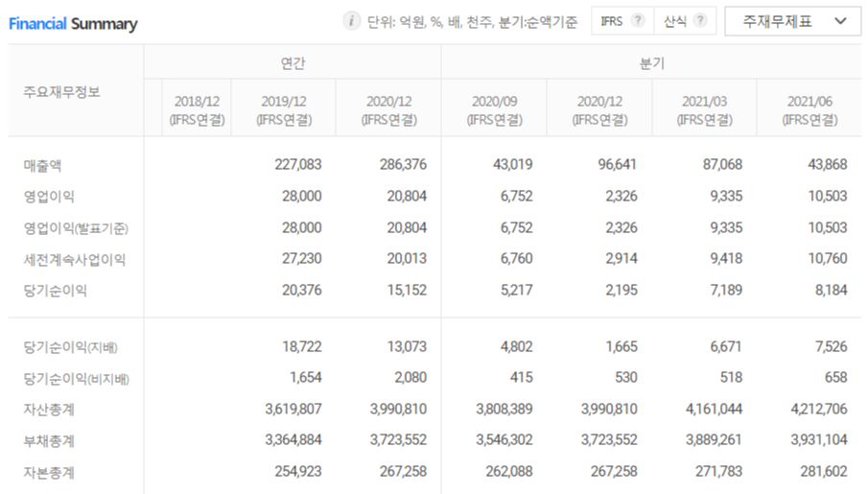The image size is (868, 494).
Task: Click the IFRS button
Action: [x=622, y=21]
